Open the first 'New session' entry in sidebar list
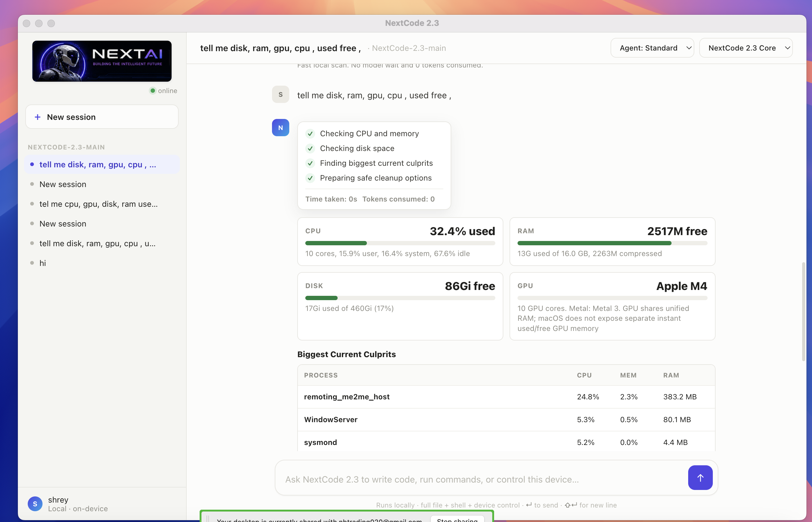 click(x=102, y=184)
